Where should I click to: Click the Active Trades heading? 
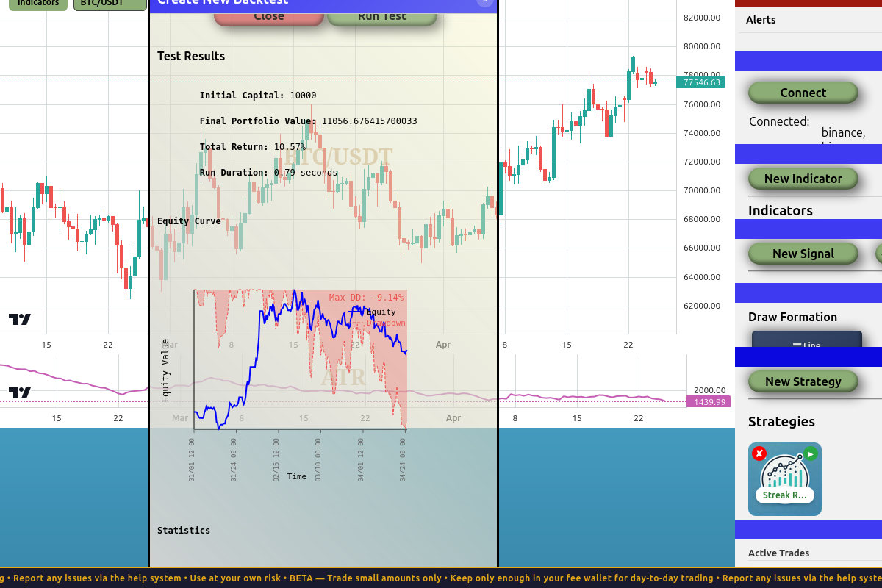778,553
